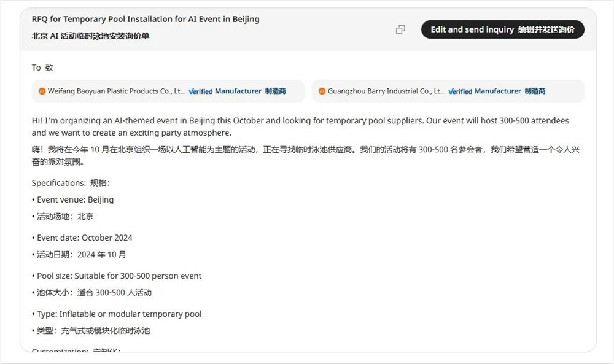Click the Pool size specification line
This screenshot has width=614, height=364.
tap(119, 276)
